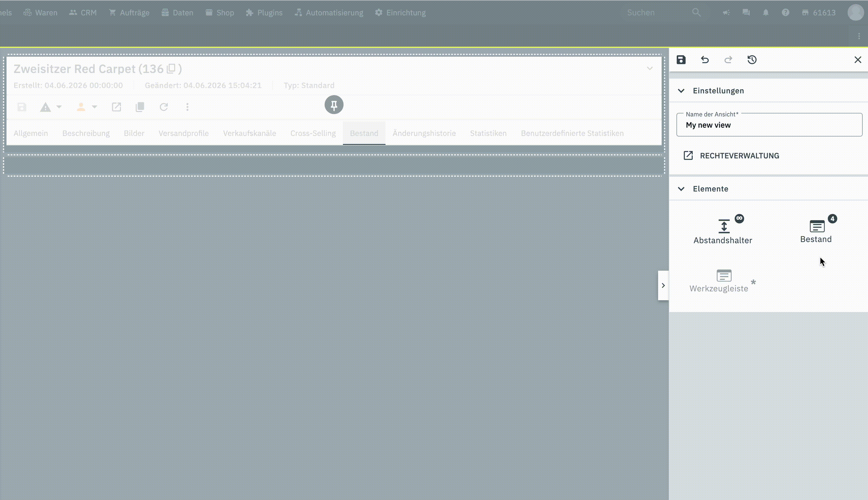Copy item ID icon next to 136
Viewport: 868px width, 500px height.
(x=171, y=69)
